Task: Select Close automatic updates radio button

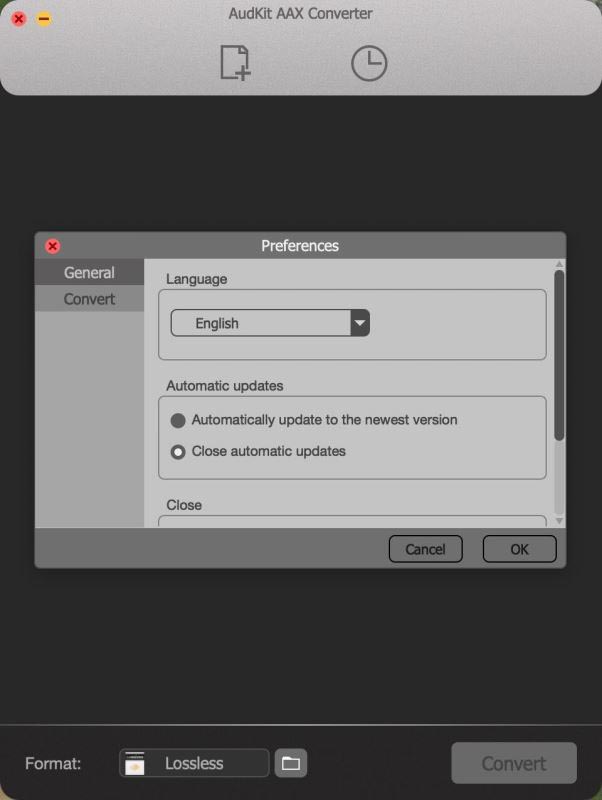Action: [x=178, y=452]
